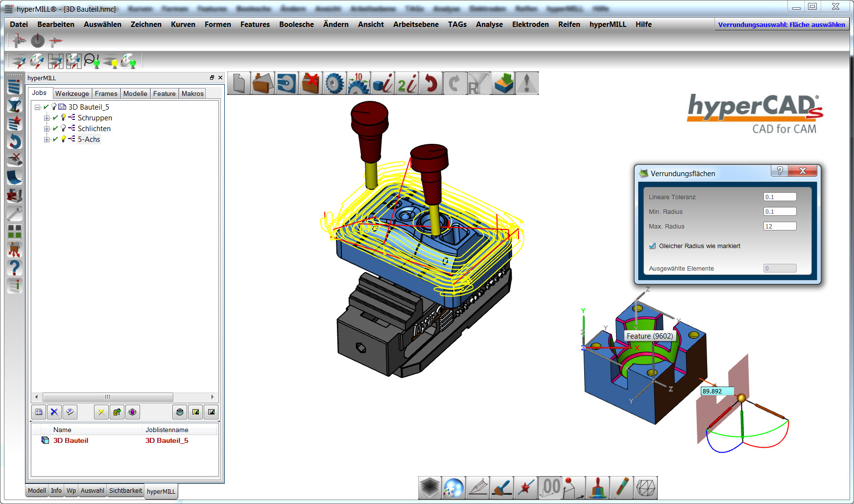Open help with the question mark sidebar icon
854x504 pixels.
pyautogui.click(x=14, y=268)
